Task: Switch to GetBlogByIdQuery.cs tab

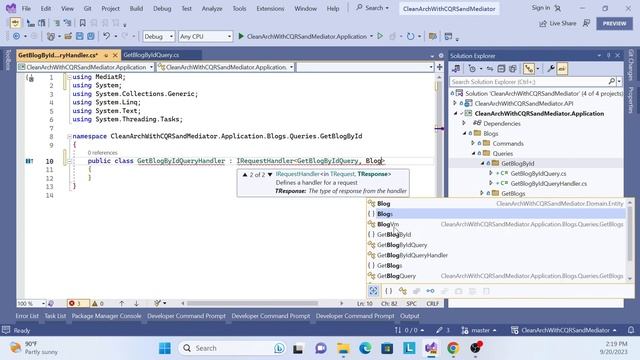Action: 151,55
